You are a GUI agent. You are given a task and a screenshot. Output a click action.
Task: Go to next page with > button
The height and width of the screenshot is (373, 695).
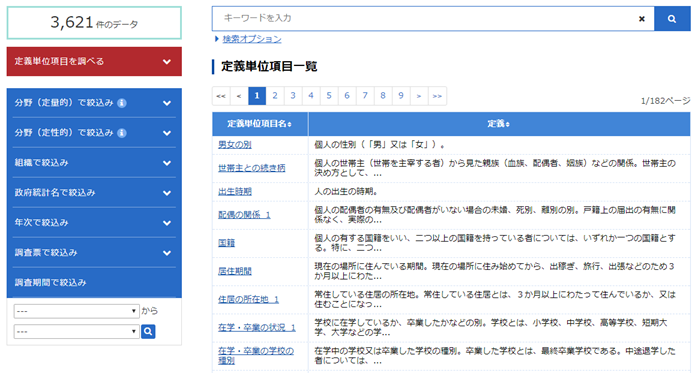[x=419, y=96]
